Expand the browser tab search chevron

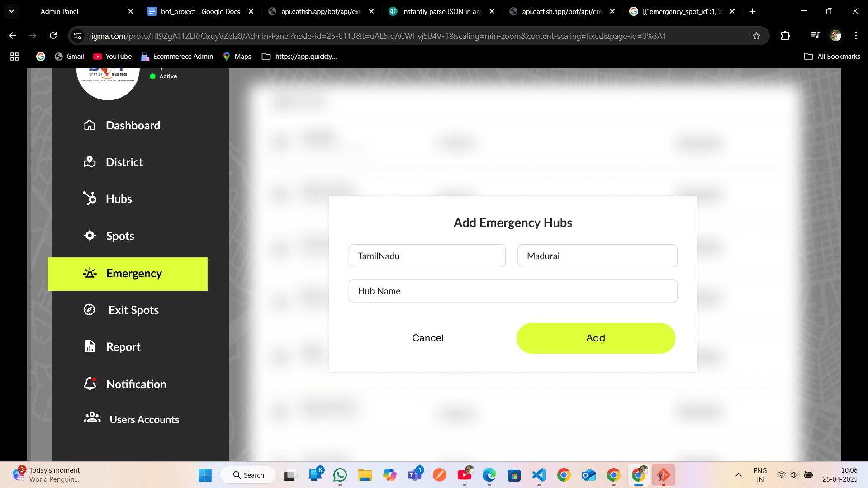click(11, 11)
